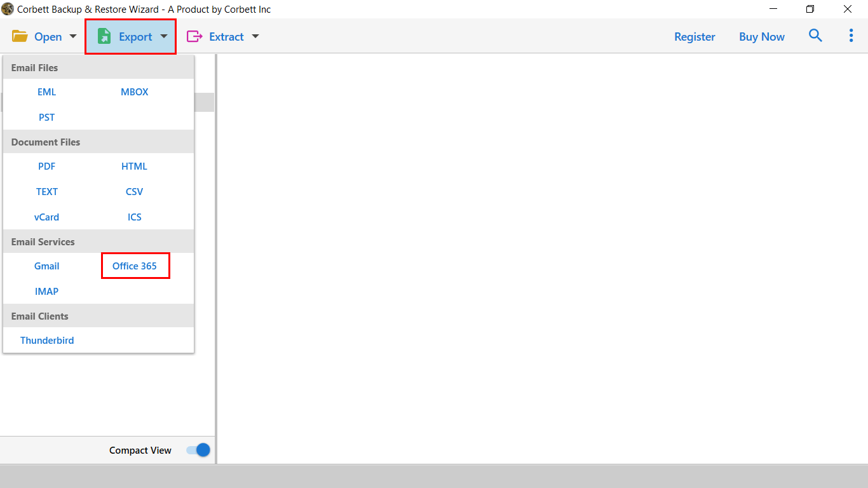The image size is (868, 488).
Task: Choose vCard export option
Action: pyautogui.click(x=46, y=217)
